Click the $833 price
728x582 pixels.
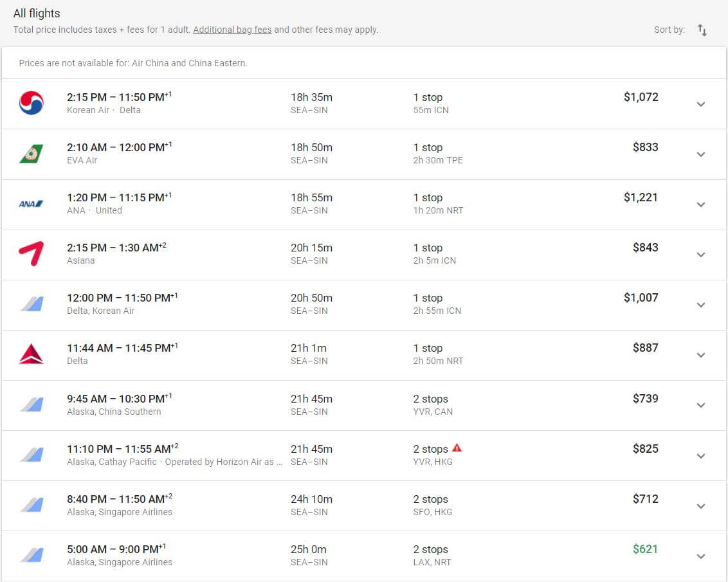point(645,147)
